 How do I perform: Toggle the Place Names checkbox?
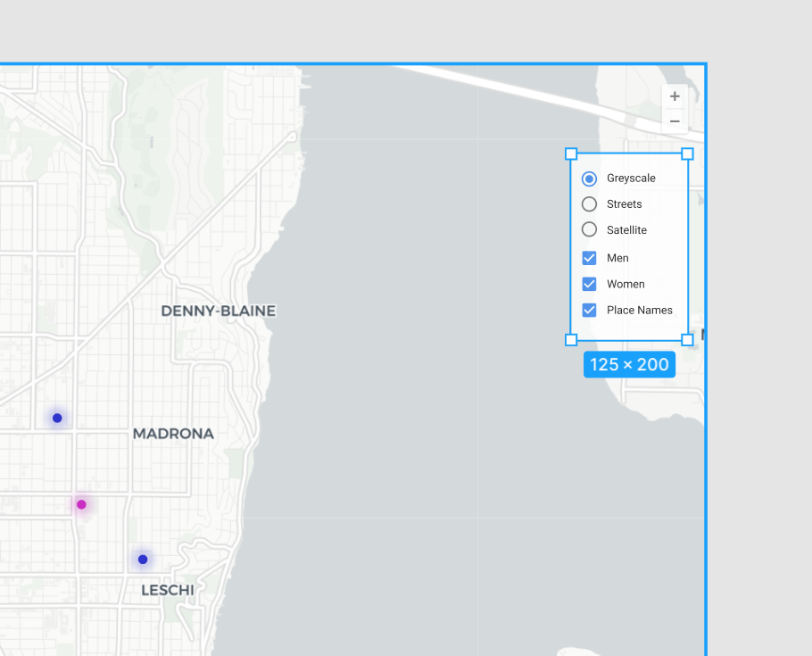pos(589,310)
